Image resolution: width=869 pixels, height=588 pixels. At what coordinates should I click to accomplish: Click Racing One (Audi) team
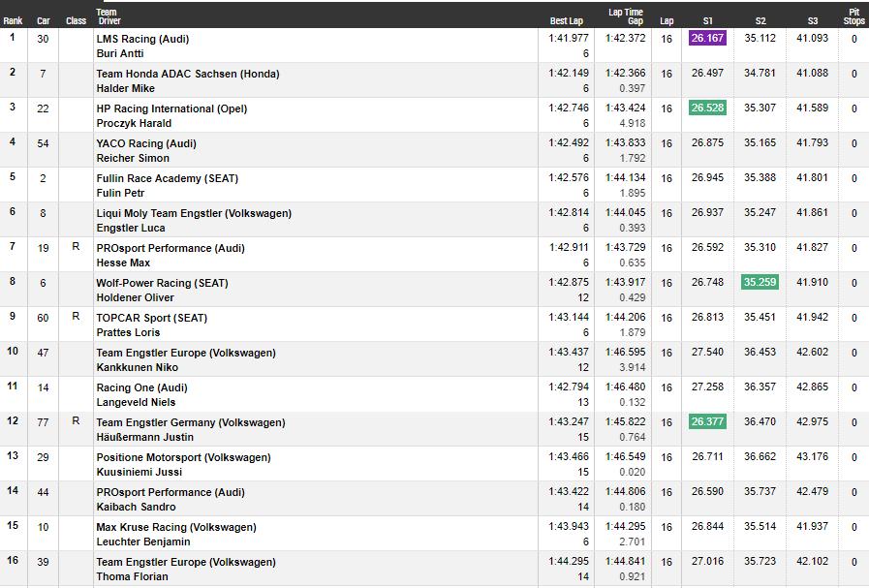(141, 387)
